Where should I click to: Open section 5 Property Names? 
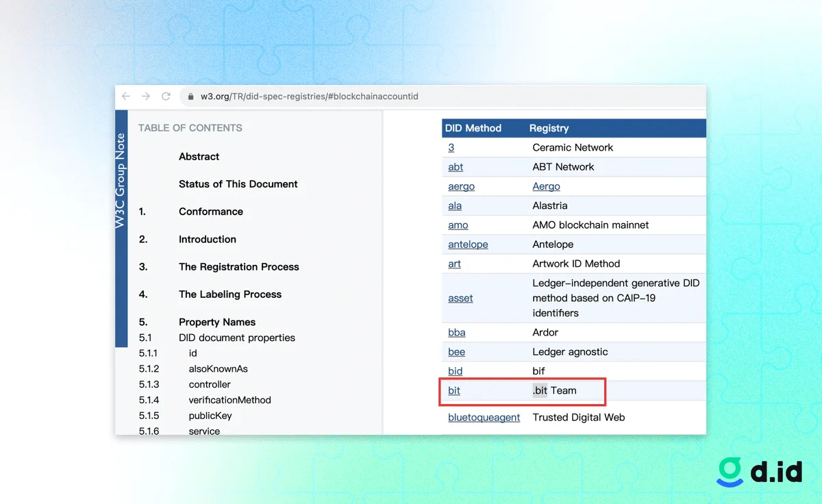pos(216,323)
